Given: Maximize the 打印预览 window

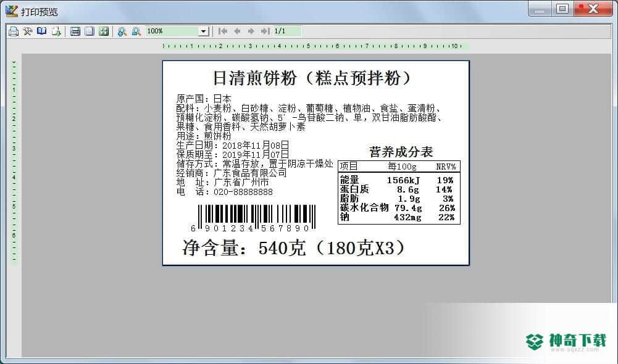Looking at the screenshot, I should (x=562, y=9).
